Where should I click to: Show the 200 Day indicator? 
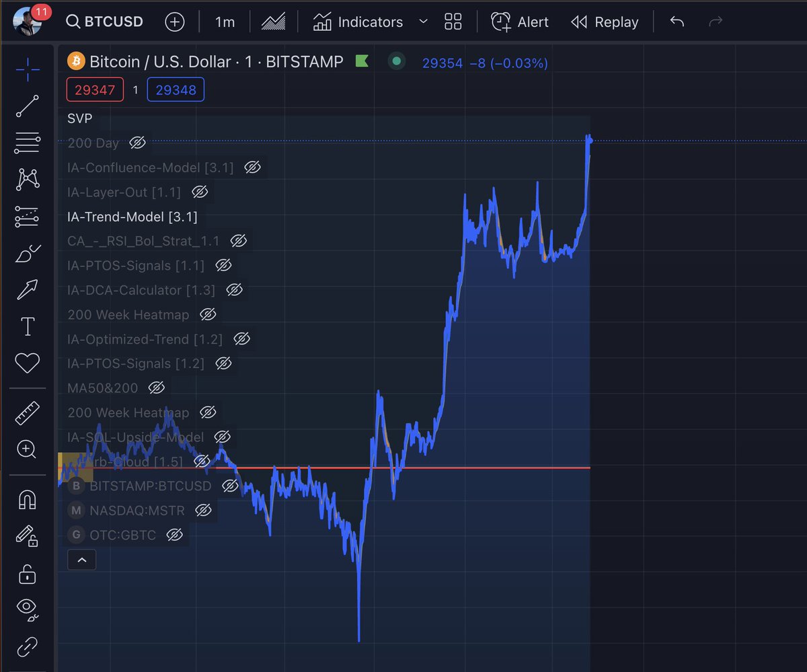(137, 143)
